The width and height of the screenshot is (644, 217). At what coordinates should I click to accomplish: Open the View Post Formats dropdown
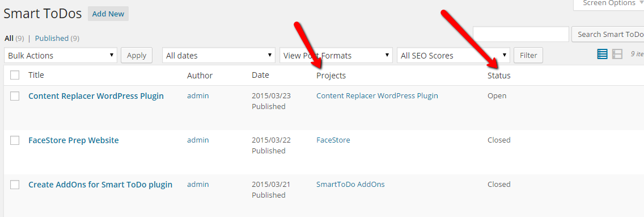pyautogui.click(x=336, y=55)
